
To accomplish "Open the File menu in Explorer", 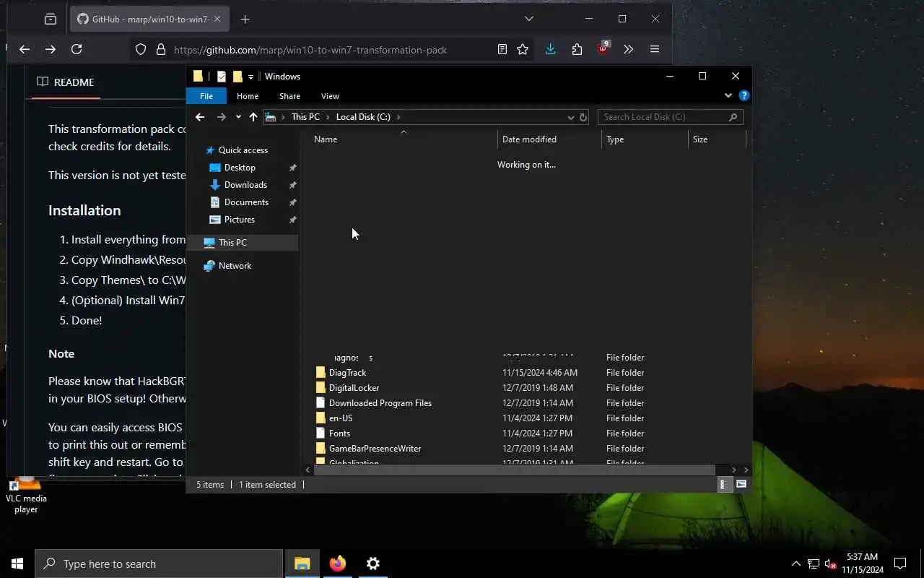I will [x=206, y=96].
